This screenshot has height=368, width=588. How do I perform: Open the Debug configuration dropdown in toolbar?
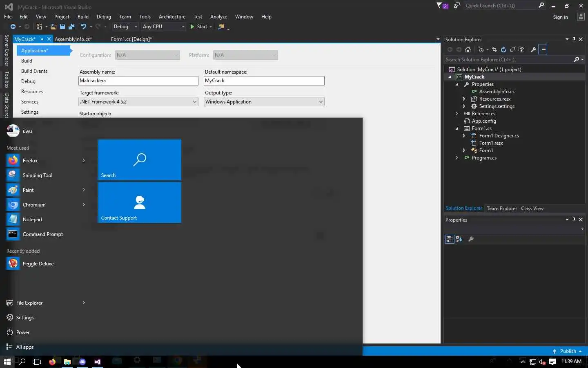pos(125,27)
